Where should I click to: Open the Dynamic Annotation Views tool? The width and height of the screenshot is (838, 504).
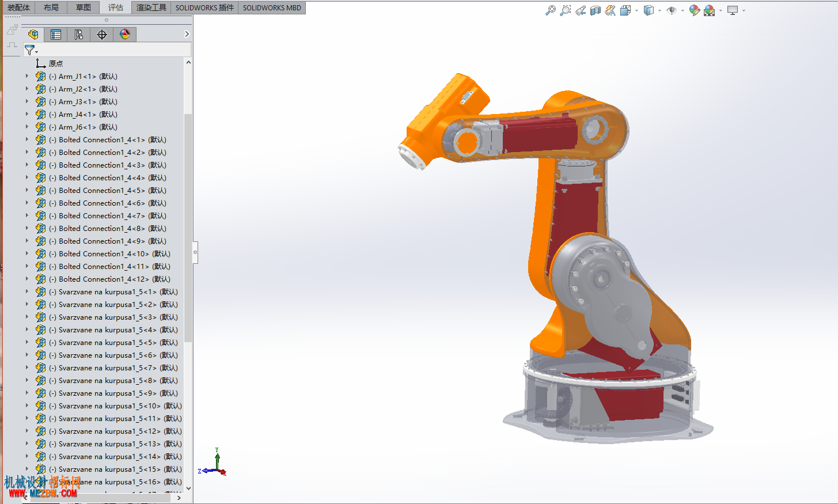click(x=611, y=10)
